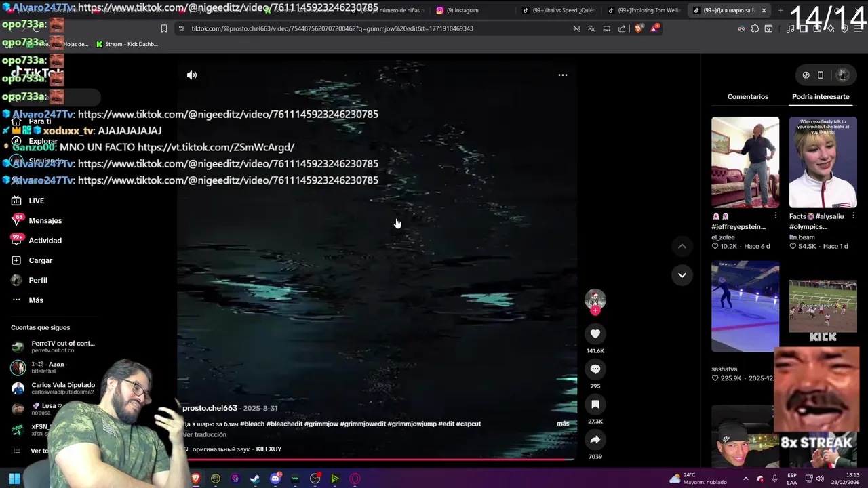Open the TikTok profile avatar menu

click(x=843, y=75)
